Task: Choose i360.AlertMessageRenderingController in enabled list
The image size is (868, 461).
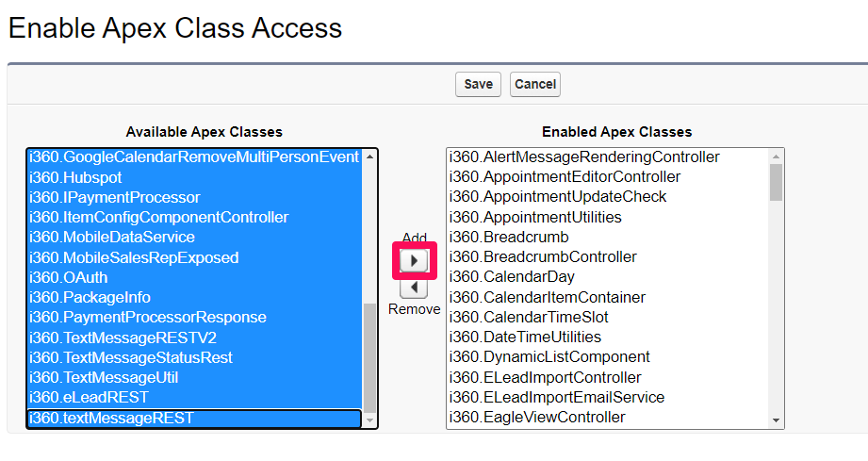Action: [x=608, y=156]
